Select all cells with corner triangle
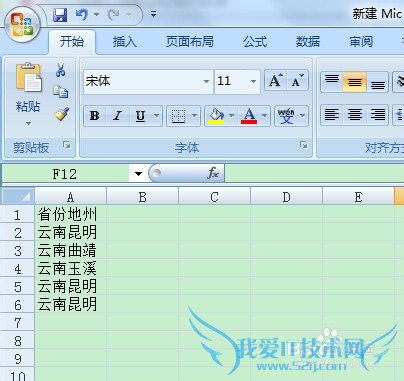The width and height of the screenshot is (404, 381). pyautogui.click(x=18, y=196)
